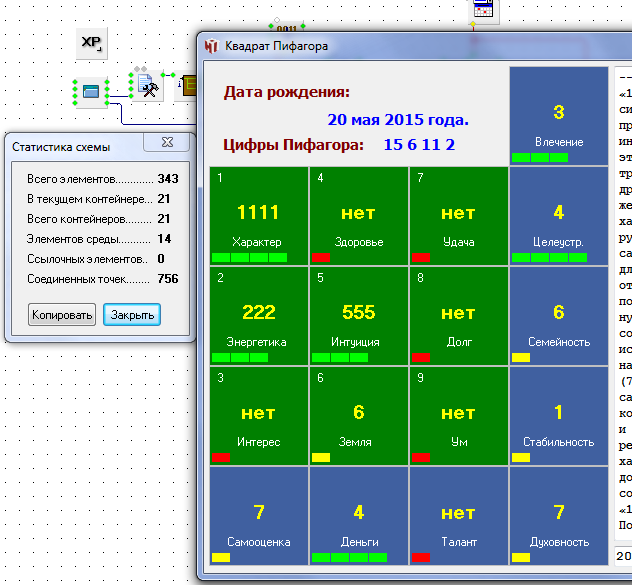Click the Деньги cell at the bottom

(x=358, y=516)
